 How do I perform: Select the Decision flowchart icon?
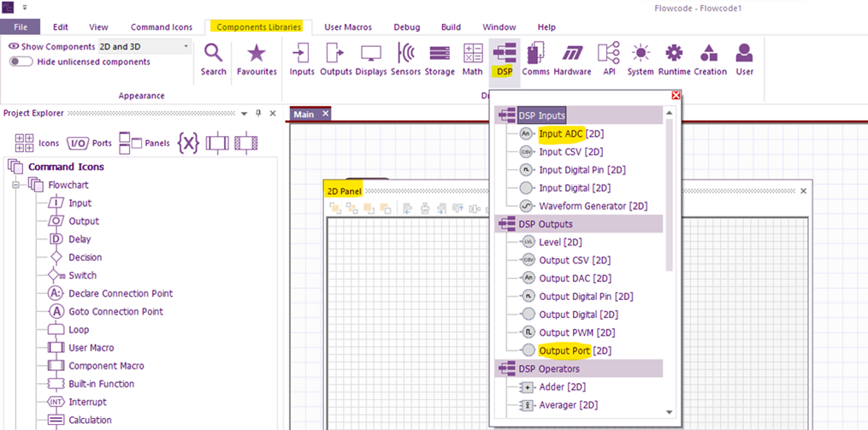[x=75, y=257]
